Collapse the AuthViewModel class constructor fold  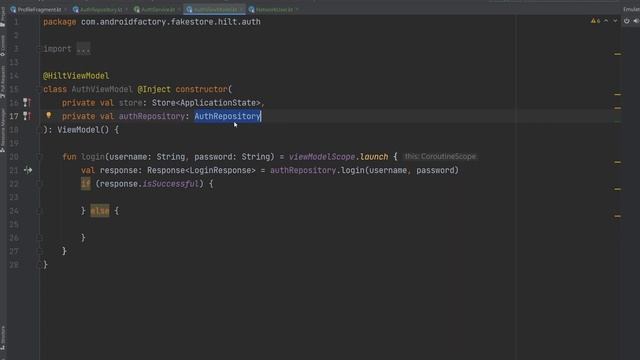coord(40,89)
